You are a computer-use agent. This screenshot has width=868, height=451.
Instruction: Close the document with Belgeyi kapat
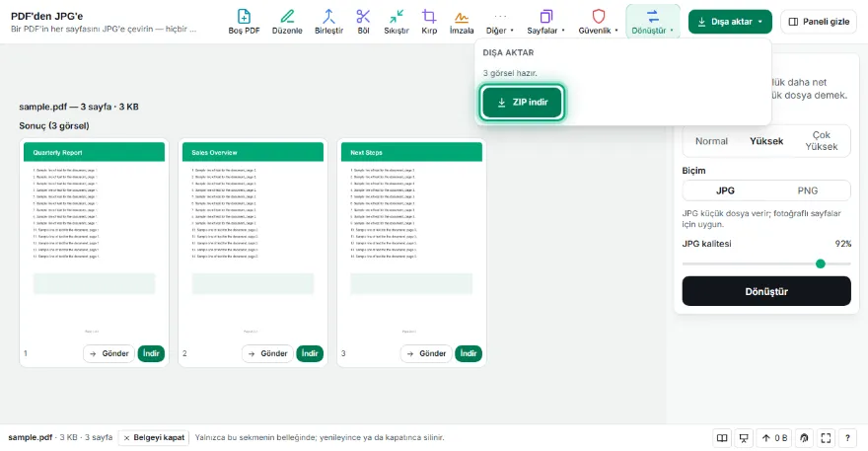(153, 438)
